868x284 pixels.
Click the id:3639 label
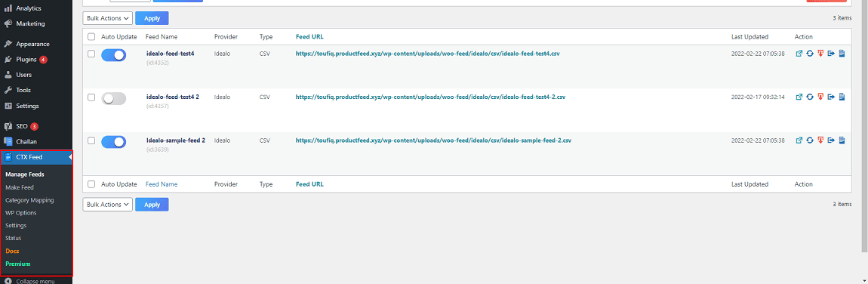158,150
